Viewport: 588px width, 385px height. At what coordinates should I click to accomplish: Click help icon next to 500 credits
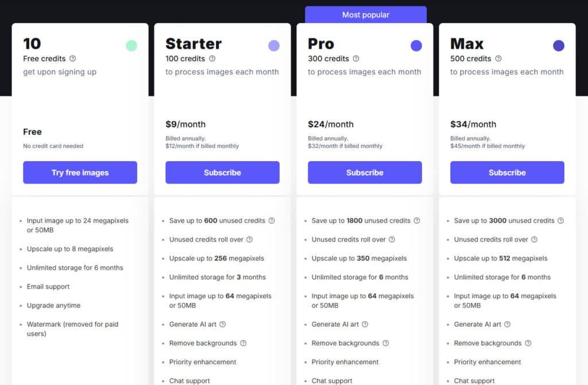pos(498,59)
